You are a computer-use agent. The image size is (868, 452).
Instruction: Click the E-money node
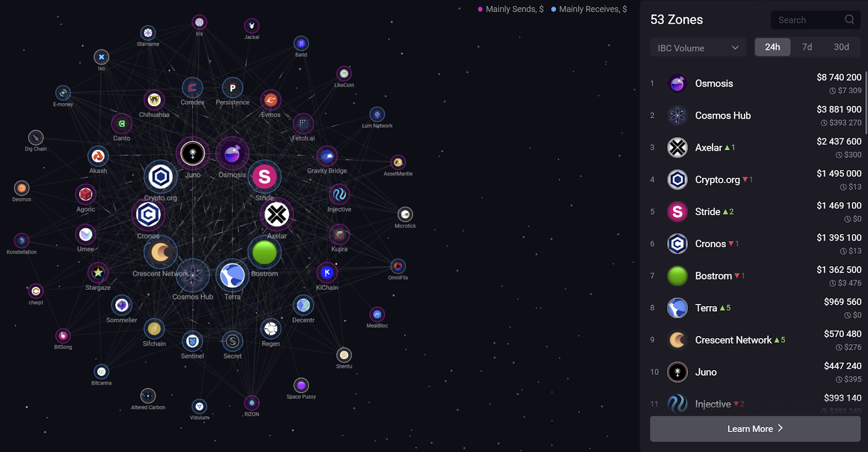pos(63,93)
